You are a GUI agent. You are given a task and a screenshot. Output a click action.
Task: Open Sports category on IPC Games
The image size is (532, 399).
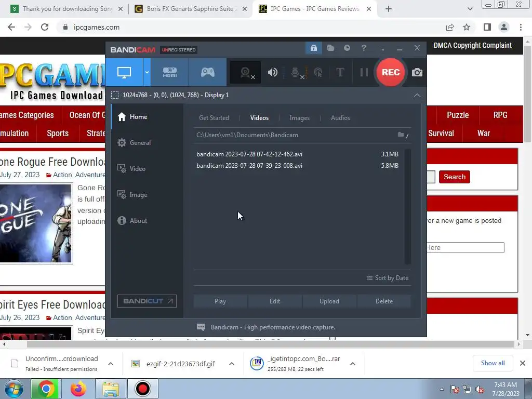[x=58, y=134]
